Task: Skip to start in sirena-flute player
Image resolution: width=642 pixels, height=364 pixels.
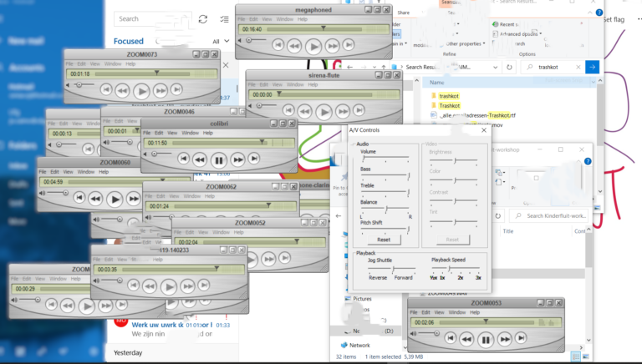Action: pos(288,109)
